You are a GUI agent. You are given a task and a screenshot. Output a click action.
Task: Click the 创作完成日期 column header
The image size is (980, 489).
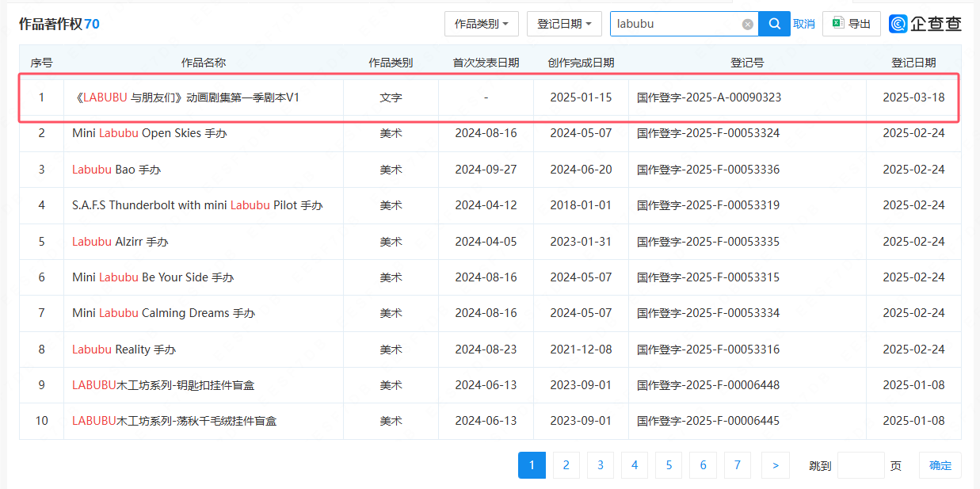click(581, 63)
